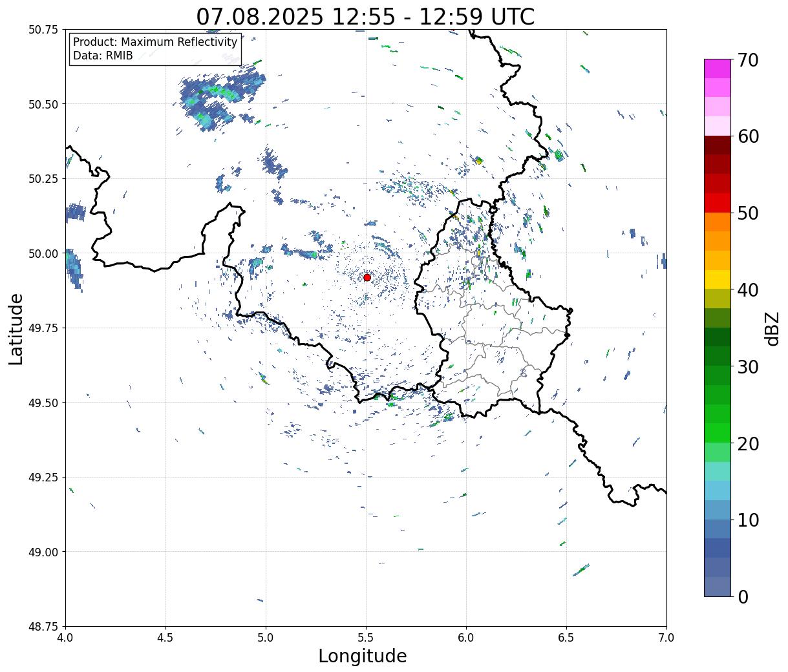Click the latitude tick label 50.50
Viewport: 788px width, 672px height.
[x=43, y=104]
